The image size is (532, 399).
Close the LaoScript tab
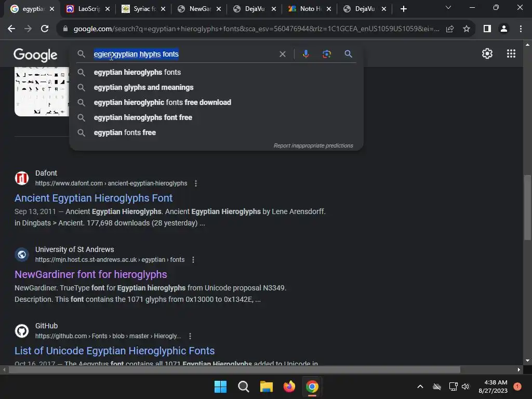click(108, 9)
